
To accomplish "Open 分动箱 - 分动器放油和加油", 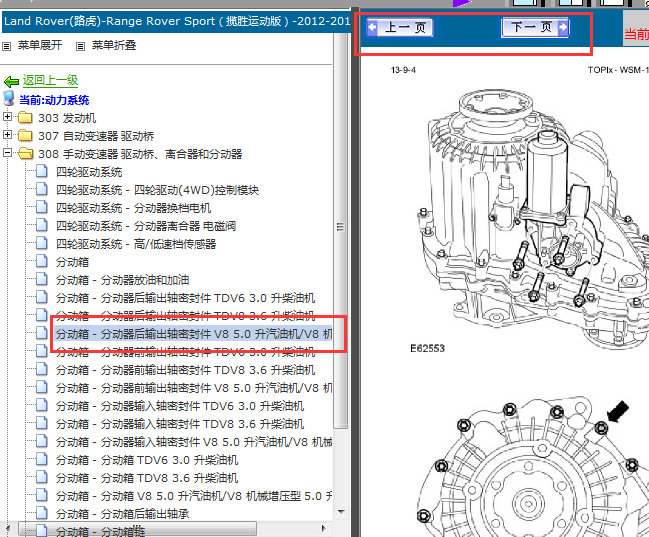I will (x=123, y=280).
